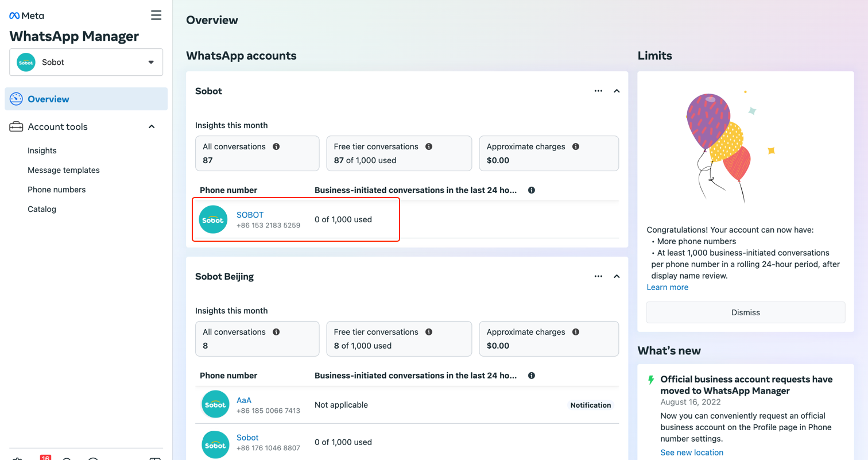
Task: Click the 8 of 1,000 used card
Action: (x=399, y=339)
